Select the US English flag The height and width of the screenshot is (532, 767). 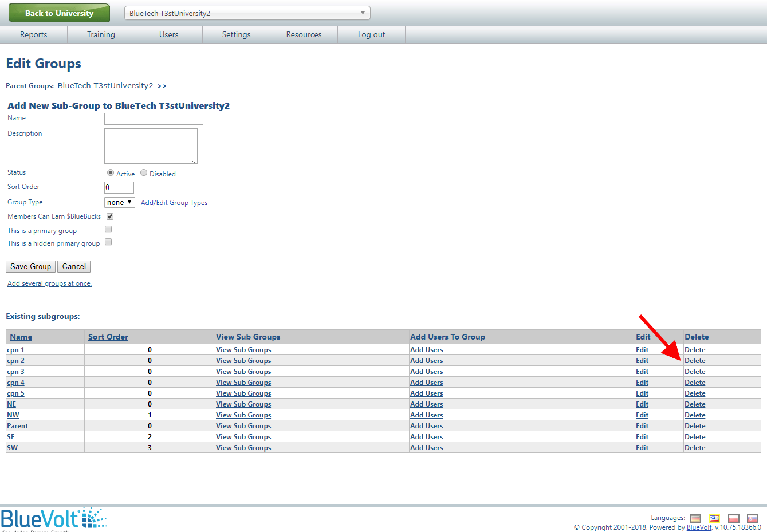[x=714, y=518]
